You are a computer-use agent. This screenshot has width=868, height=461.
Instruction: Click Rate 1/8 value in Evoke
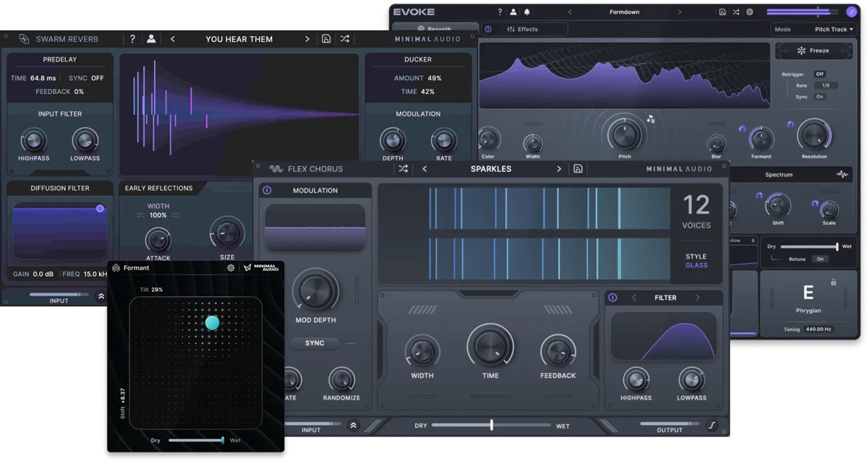point(825,85)
